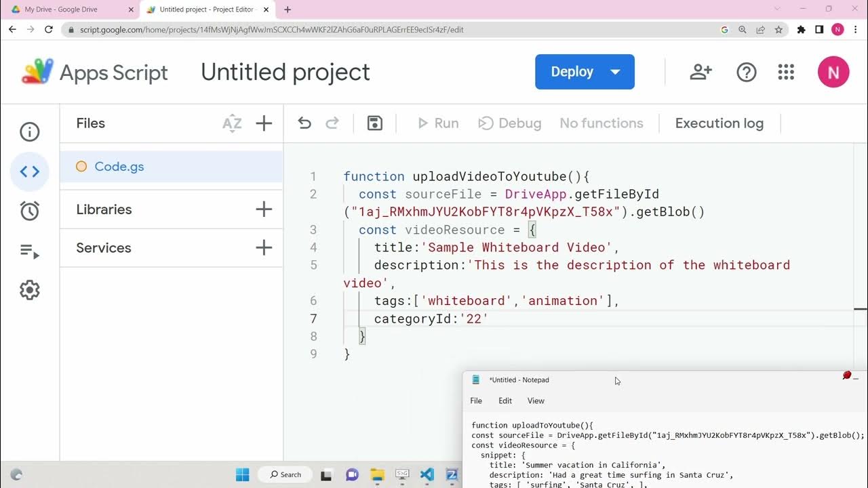Viewport: 868px width, 488px height.
Task: Add a new file with plus icon
Action: coord(264,123)
